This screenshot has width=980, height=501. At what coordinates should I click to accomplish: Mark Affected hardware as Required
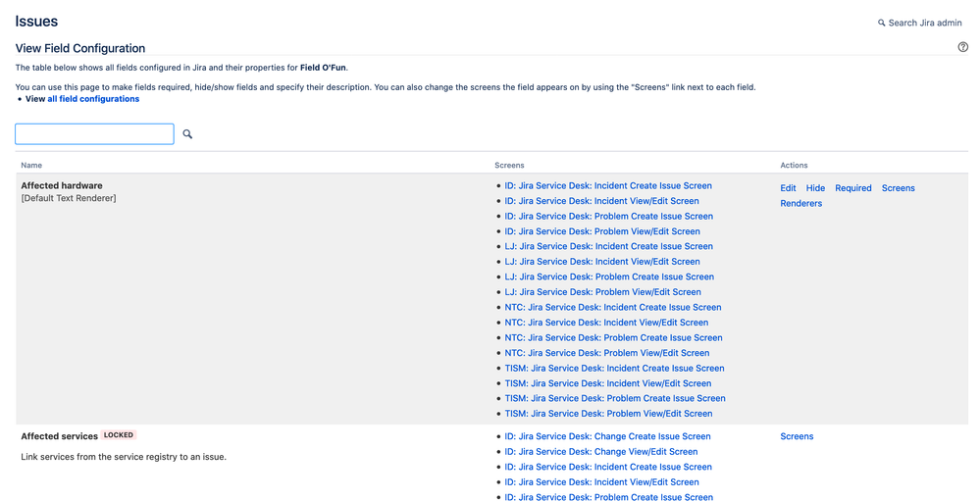(853, 188)
